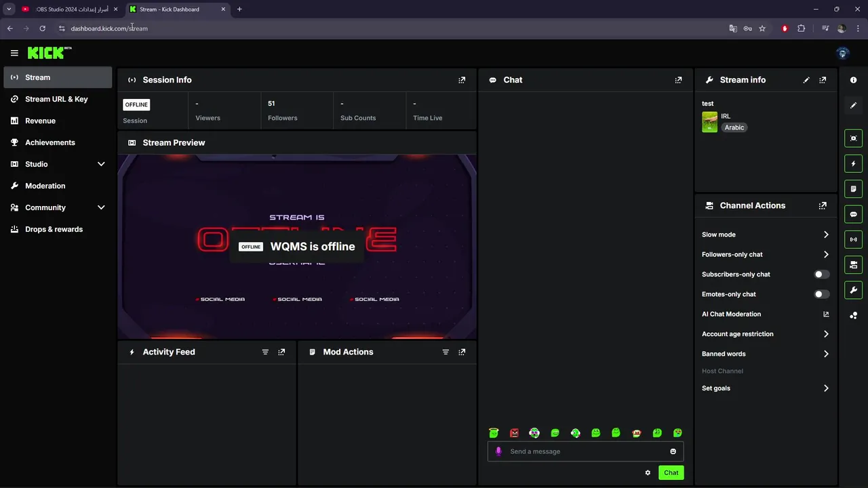Open the Moderation page
Image resolution: width=868 pixels, height=488 pixels.
point(58,186)
